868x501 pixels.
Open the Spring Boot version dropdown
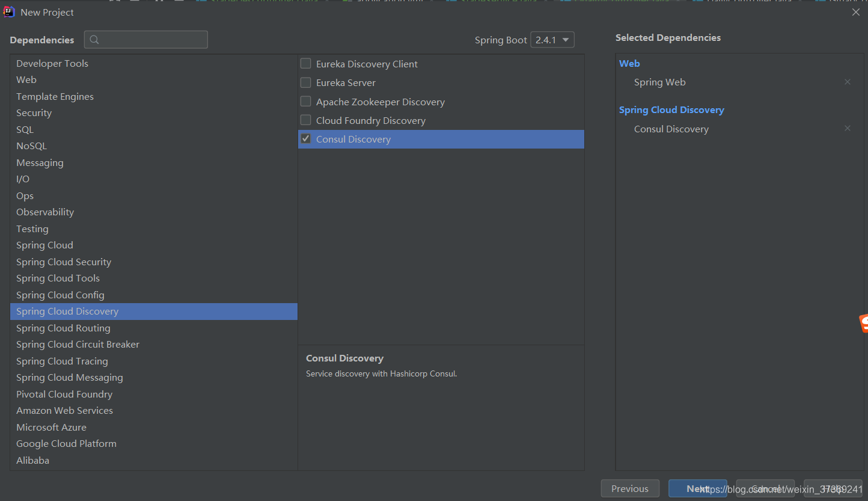pyautogui.click(x=552, y=40)
